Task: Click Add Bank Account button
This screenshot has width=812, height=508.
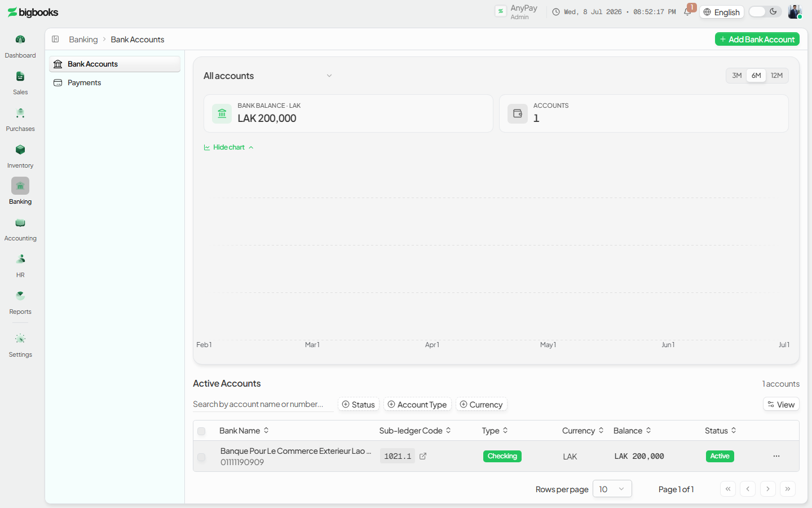Action: (757, 39)
